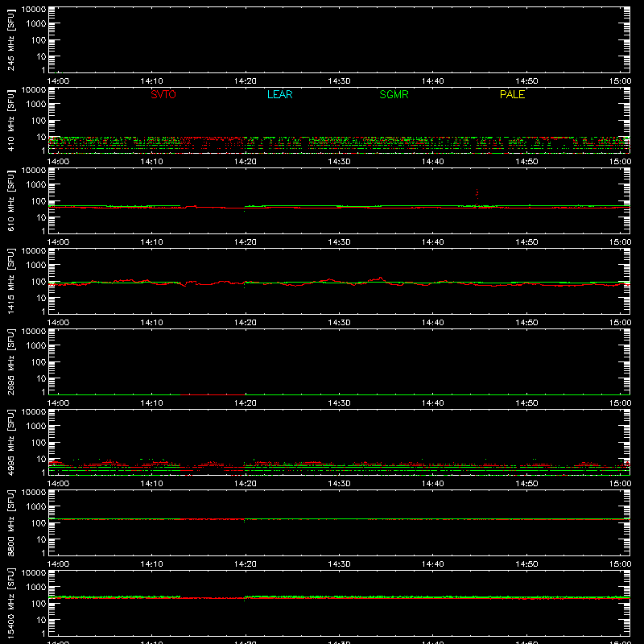Click the 14:10 label under 610 MHz panel
644x644 pixels.
pyautogui.click(x=151, y=242)
